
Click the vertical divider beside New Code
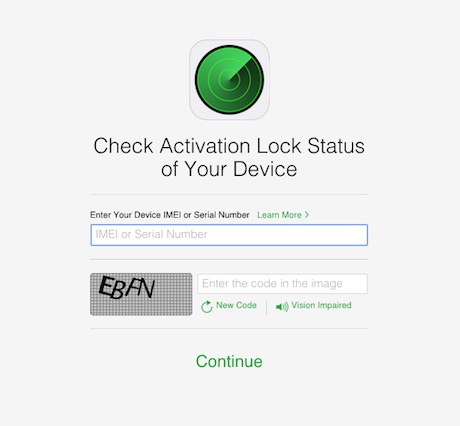pyautogui.click(x=266, y=307)
